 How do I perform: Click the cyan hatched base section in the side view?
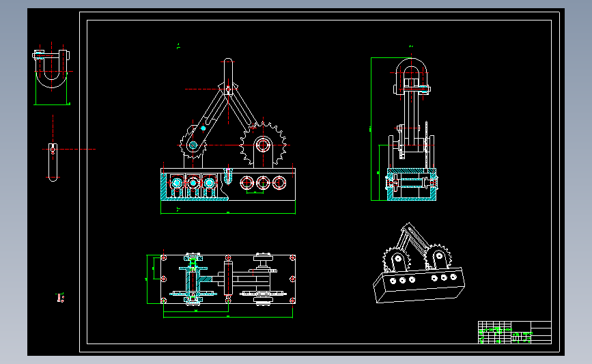(412, 184)
